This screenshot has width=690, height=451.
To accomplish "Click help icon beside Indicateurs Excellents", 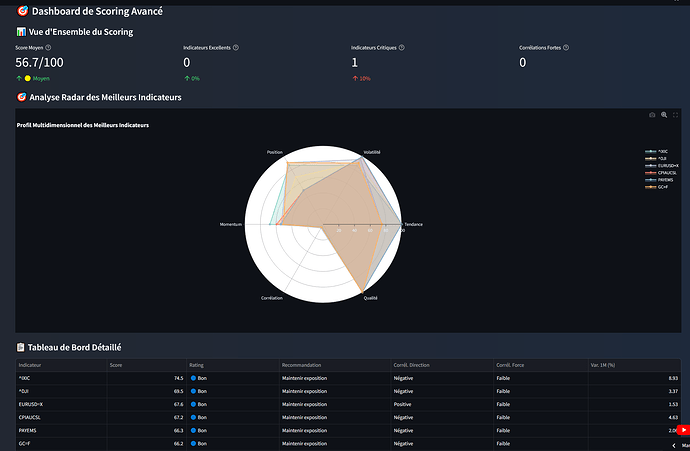I will point(238,47).
